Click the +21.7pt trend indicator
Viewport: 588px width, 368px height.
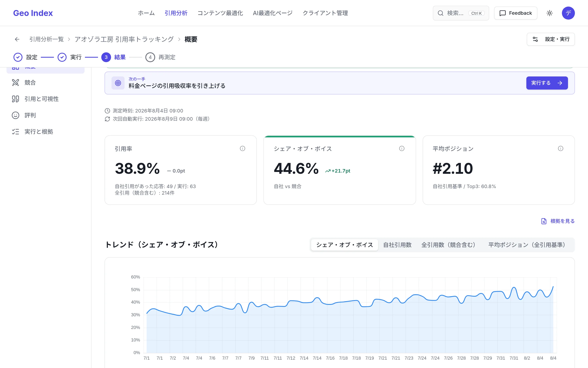point(338,171)
